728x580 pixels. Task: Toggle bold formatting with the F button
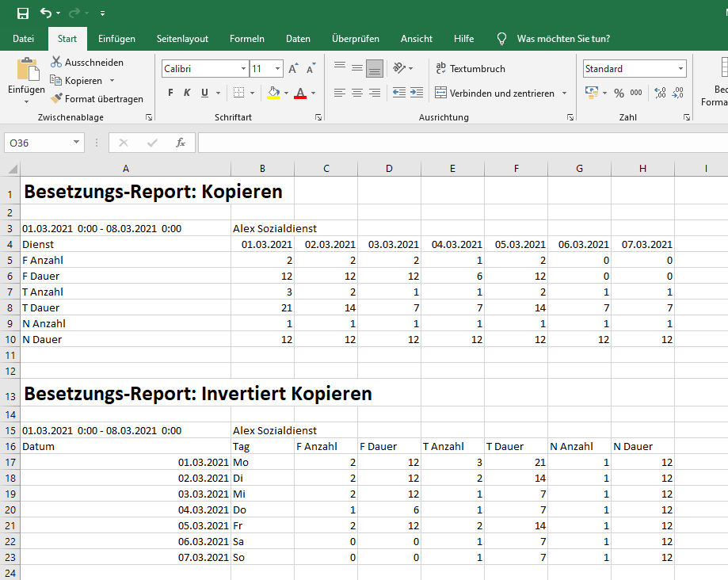[170, 93]
